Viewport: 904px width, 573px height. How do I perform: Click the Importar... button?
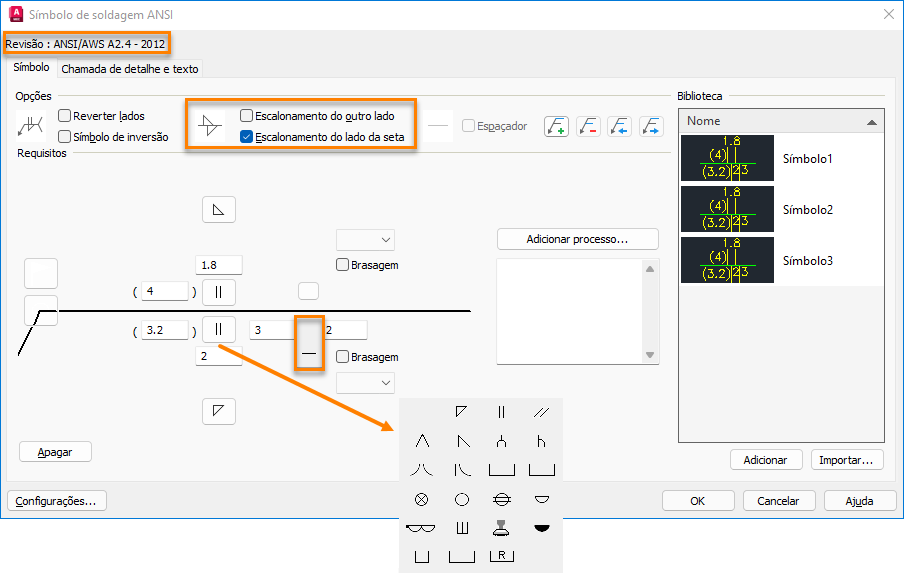click(x=847, y=460)
